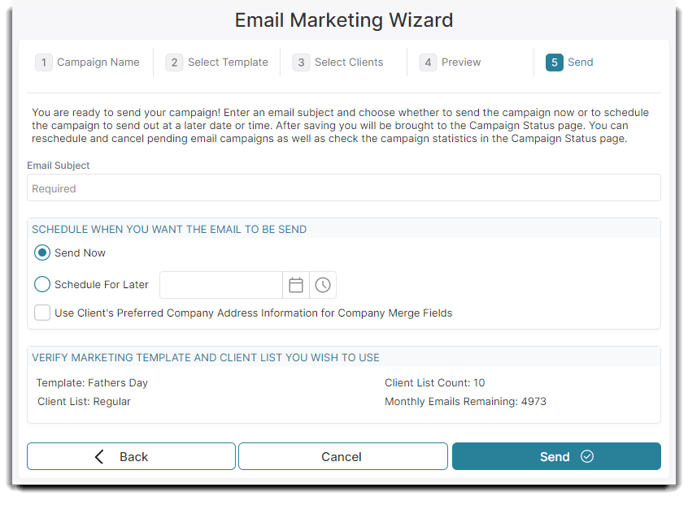Click the Cancel button
Screen dimensions: 688x509
[343, 456]
